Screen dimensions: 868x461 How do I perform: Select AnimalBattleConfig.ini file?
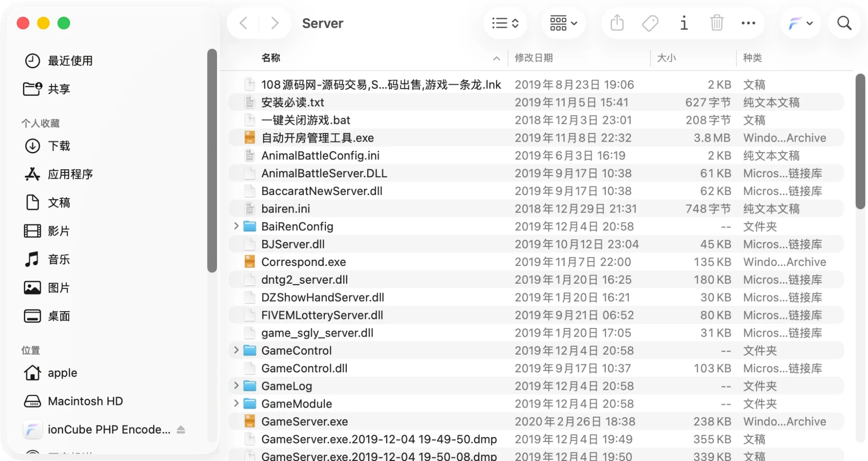pos(536,156)
